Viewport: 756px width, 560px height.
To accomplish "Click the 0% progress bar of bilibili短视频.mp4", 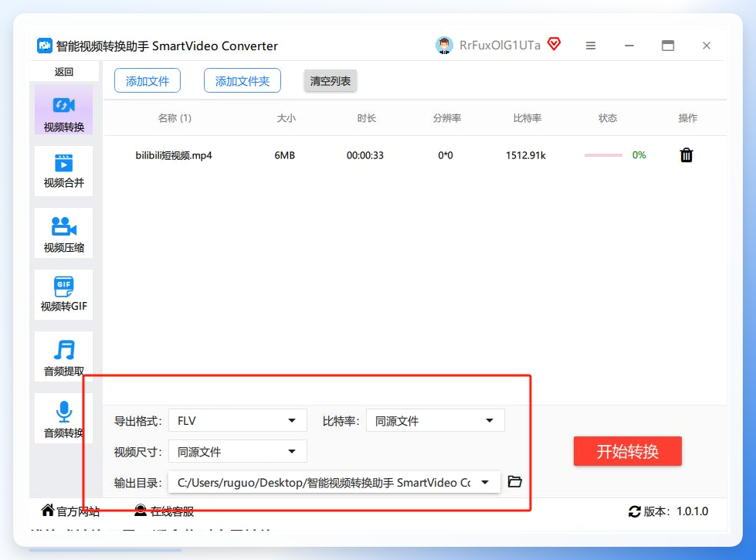I will click(603, 155).
